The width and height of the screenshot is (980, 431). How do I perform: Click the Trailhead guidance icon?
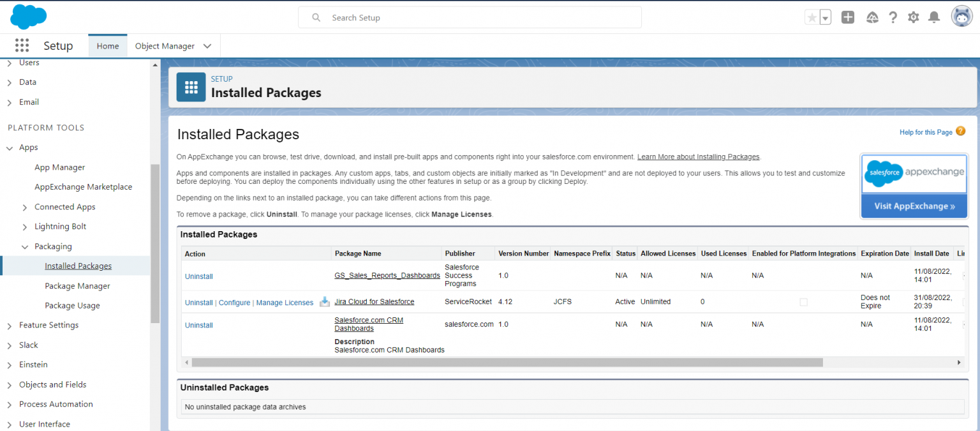(872, 18)
